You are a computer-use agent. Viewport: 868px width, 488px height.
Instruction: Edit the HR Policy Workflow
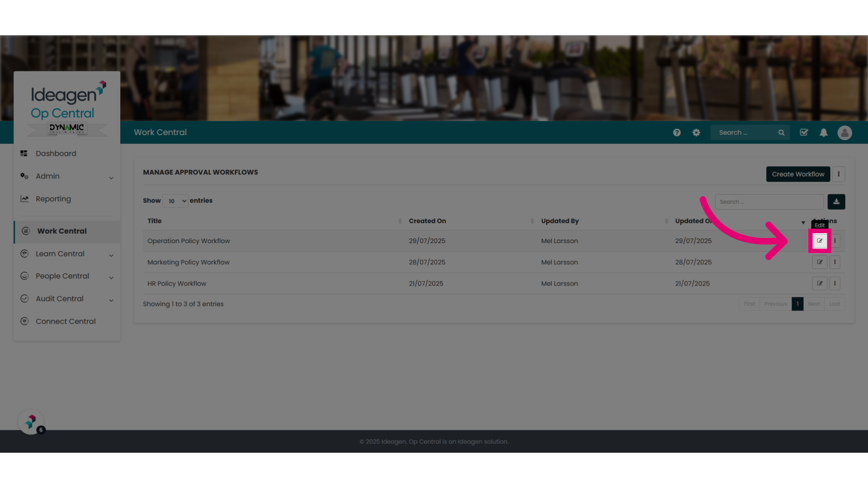click(820, 283)
